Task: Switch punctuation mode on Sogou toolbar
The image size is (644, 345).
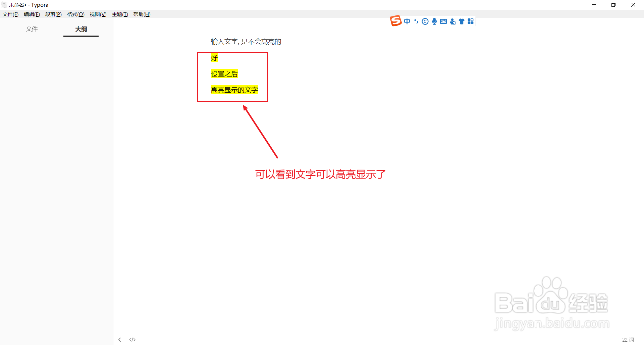Action: coord(416,21)
